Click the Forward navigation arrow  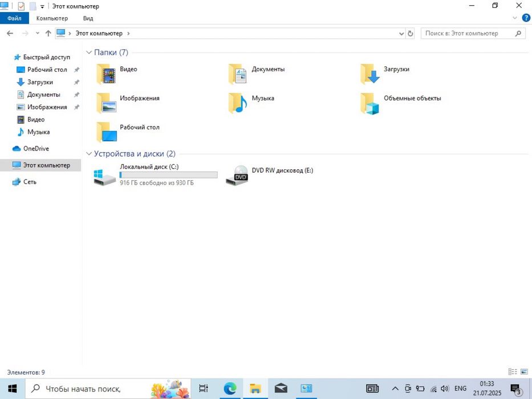(x=25, y=33)
